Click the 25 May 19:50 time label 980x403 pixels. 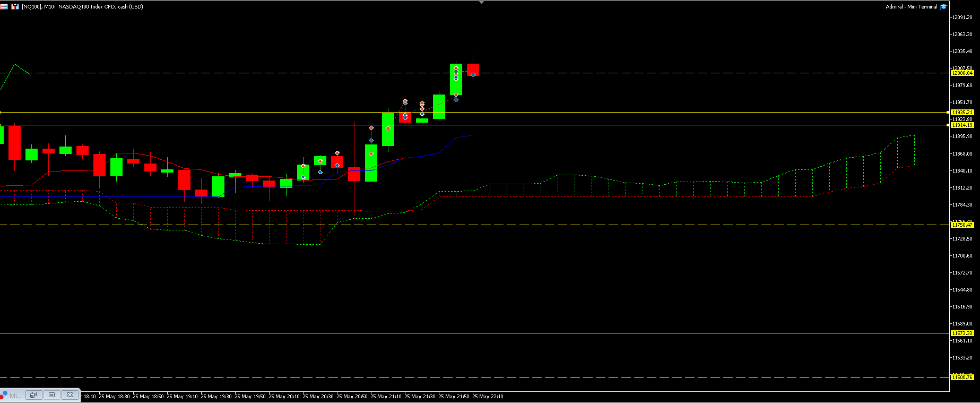pos(250,397)
